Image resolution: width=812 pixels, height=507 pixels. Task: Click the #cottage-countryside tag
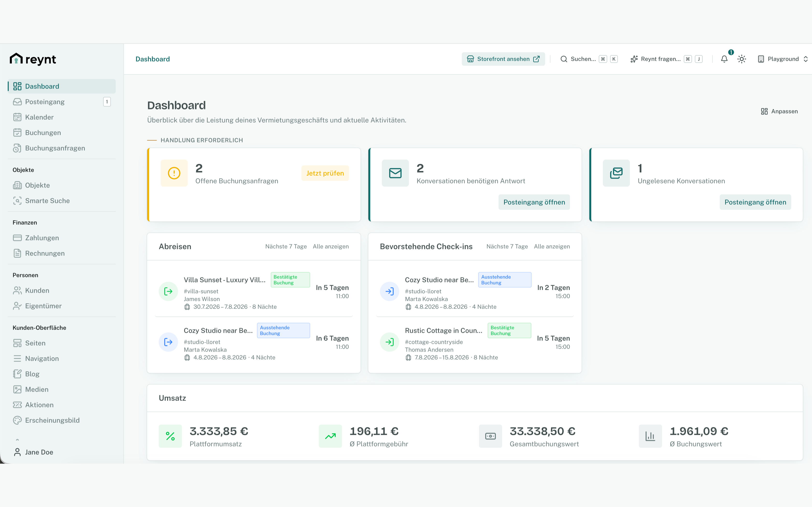click(x=434, y=342)
